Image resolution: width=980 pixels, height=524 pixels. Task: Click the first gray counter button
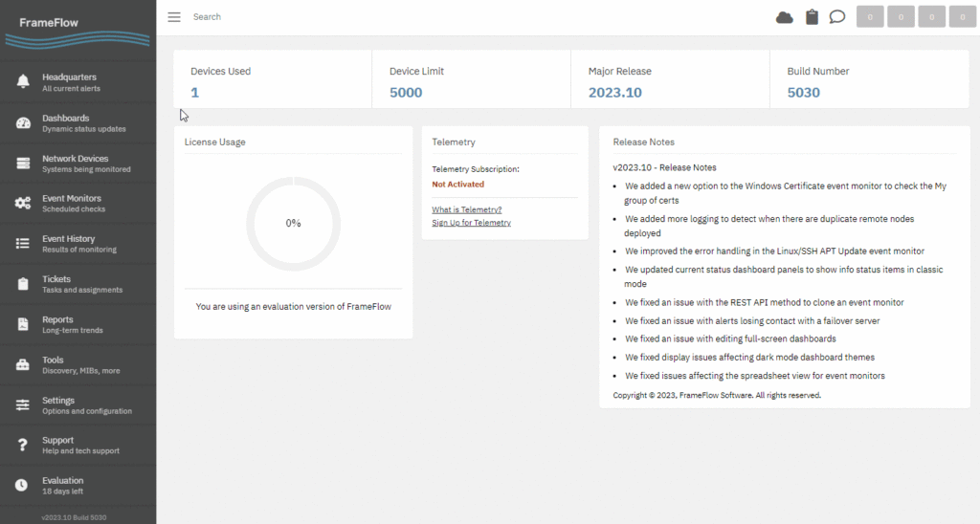870,17
